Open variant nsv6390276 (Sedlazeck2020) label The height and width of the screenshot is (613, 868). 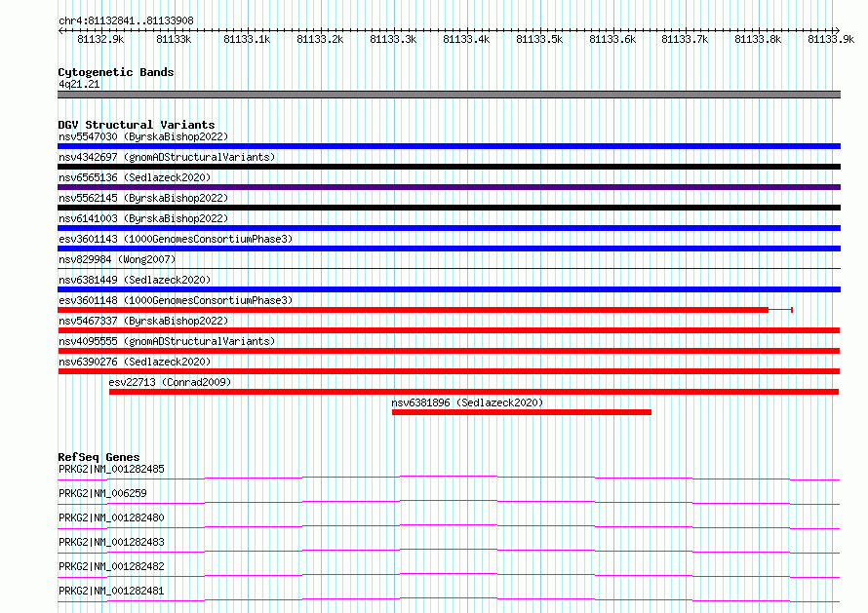135,362
